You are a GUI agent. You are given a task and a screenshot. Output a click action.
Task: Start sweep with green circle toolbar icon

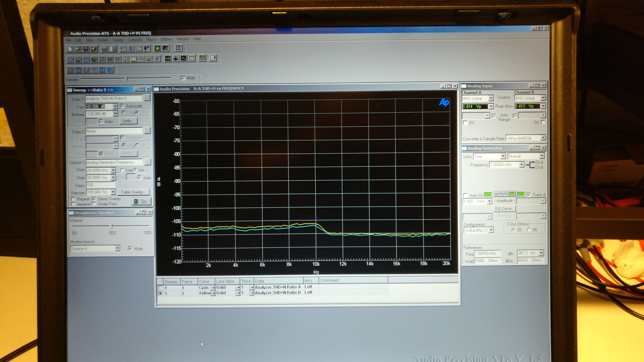tap(157, 48)
